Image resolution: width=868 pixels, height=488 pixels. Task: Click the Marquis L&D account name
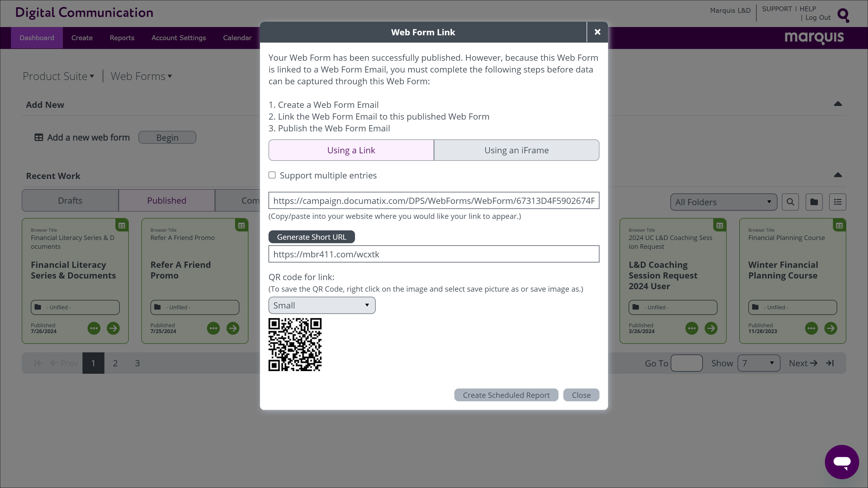click(x=730, y=10)
